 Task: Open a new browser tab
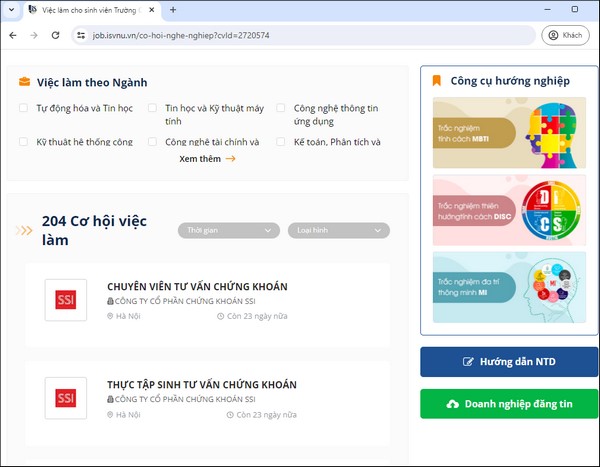[x=173, y=10]
